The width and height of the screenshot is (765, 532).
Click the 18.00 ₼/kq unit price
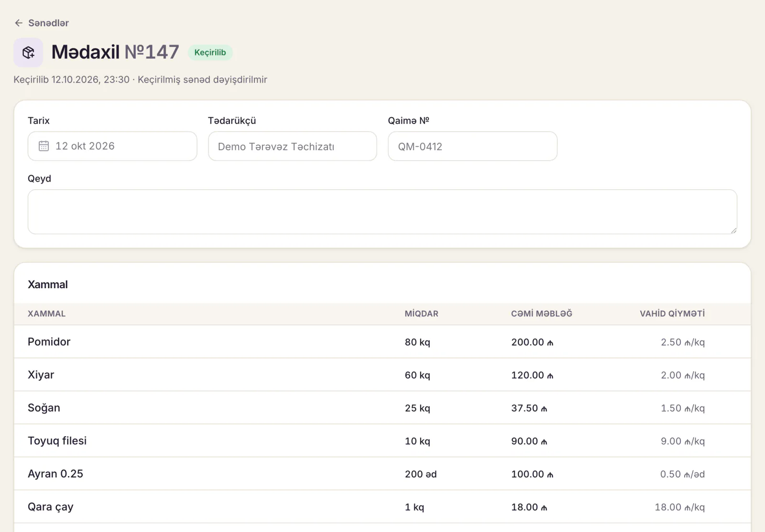(x=680, y=507)
